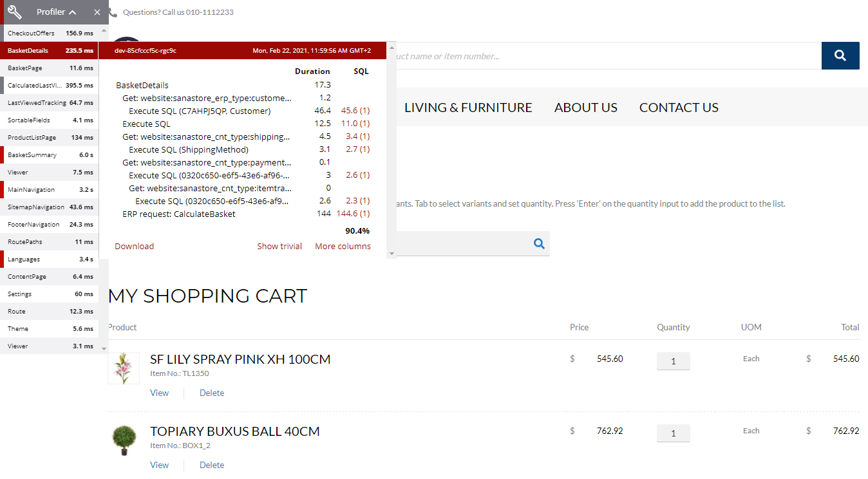The width and height of the screenshot is (868, 479).
Task: Go to Contact Us page
Action: (x=679, y=108)
